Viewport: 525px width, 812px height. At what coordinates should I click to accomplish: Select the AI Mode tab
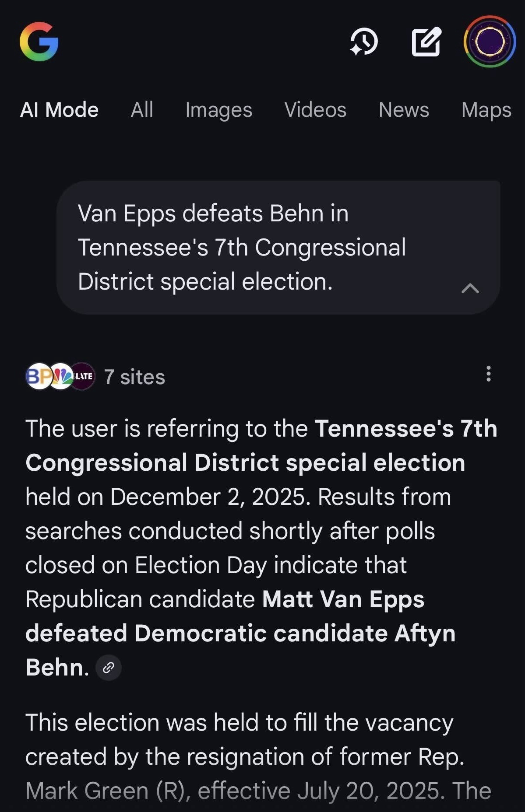[60, 110]
